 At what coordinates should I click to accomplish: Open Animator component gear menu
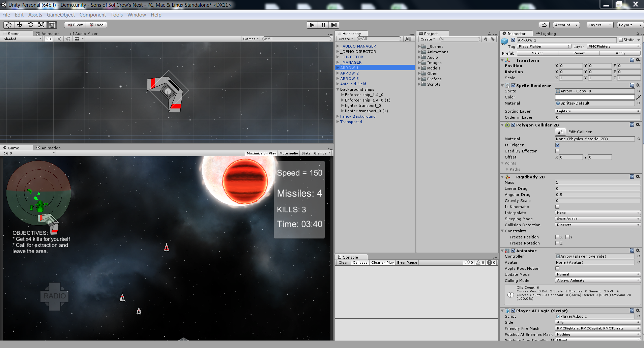click(x=638, y=251)
